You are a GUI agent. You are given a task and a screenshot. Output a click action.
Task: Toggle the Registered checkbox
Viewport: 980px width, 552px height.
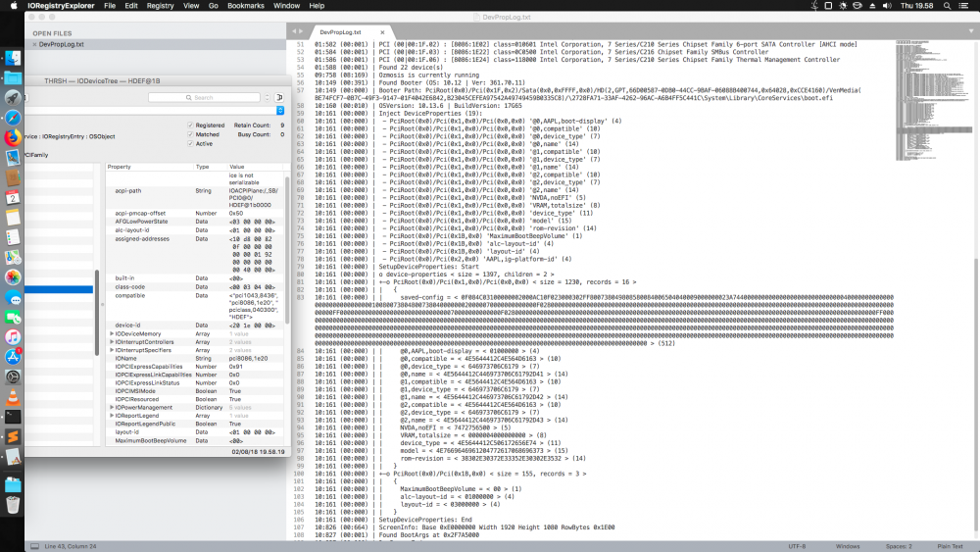[x=191, y=125]
